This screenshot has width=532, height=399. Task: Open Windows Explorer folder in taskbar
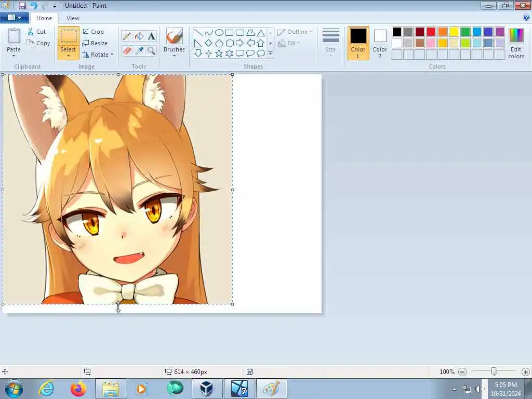pyautogui.click(x=111, y=389)
